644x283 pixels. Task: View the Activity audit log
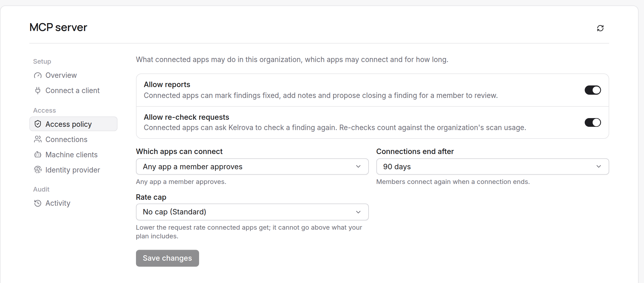click(x=73, y=203)
